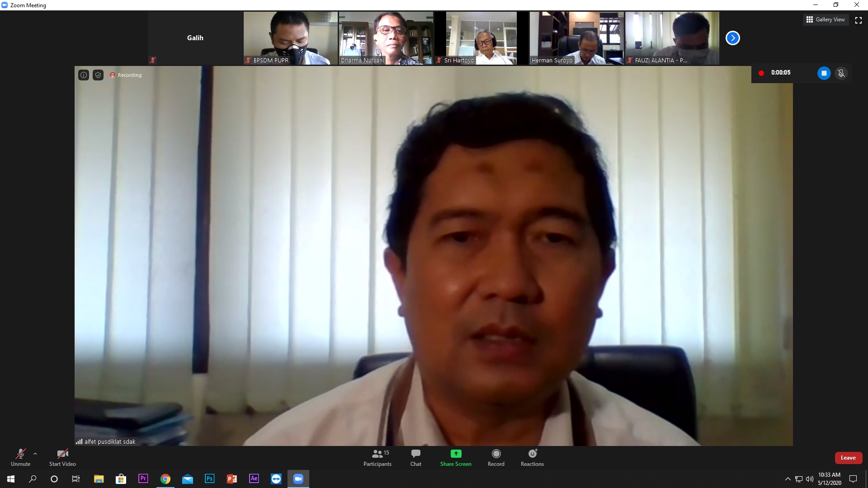Select Herman Suroyo video thumbnail

click(576, 38)
